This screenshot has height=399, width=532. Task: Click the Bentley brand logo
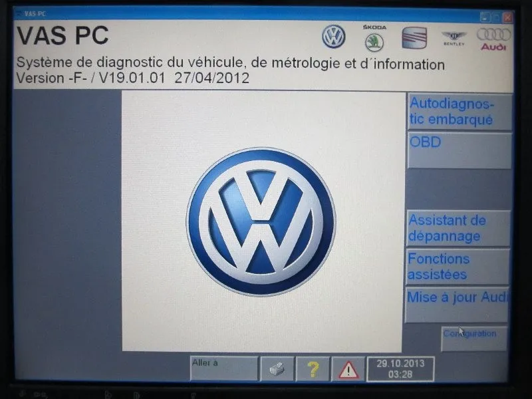tap(454, 39)
